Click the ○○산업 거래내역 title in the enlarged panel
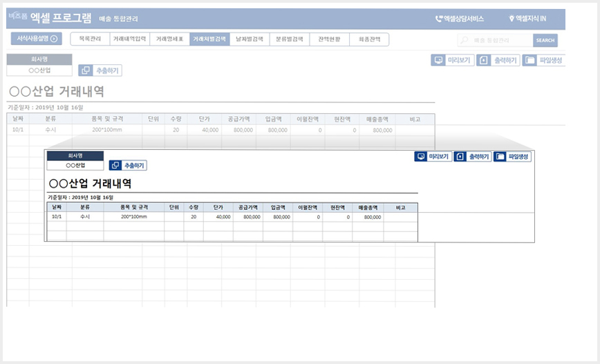Image resolution: width=600 pixels, height=364 pixels. coord(90,184)
